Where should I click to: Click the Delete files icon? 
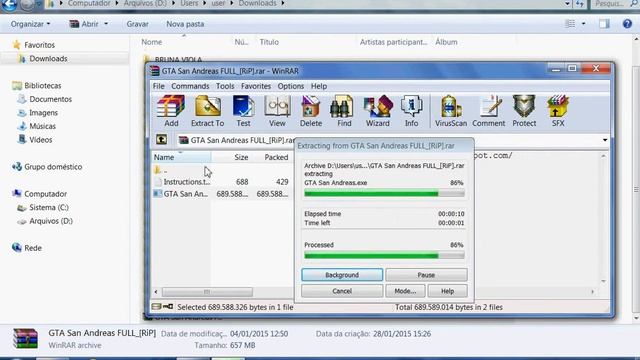point(311,111)
